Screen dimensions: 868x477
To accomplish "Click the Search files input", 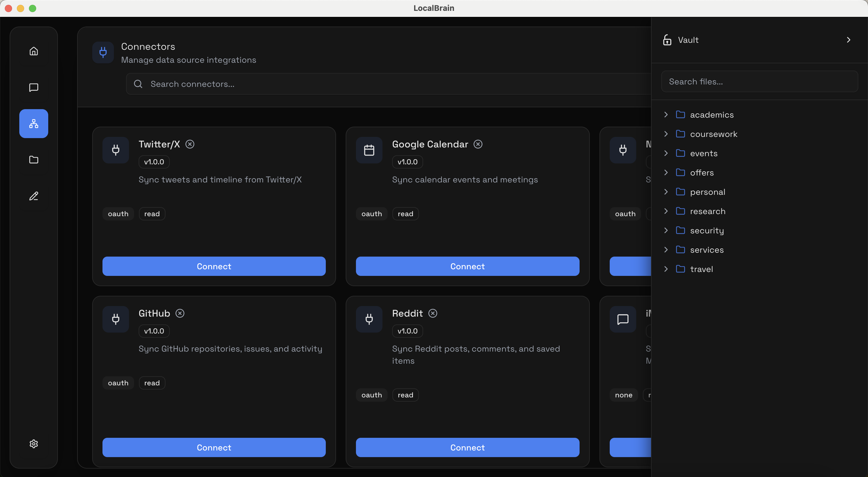I will point(759,82).
